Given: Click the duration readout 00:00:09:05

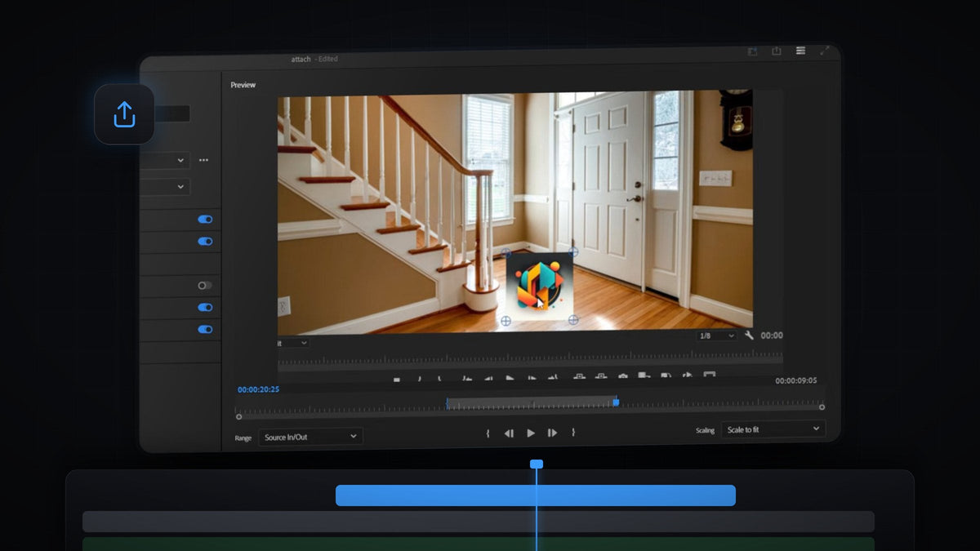Looking at the screenshot, I should pyautogui.click(x=796, y=380).
